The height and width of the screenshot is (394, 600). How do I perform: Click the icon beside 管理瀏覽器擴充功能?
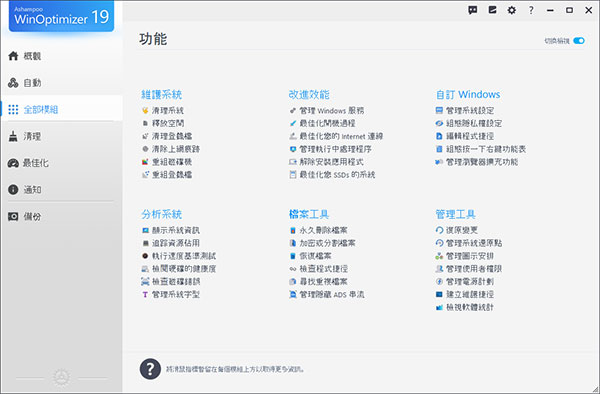tap(439, 162)
